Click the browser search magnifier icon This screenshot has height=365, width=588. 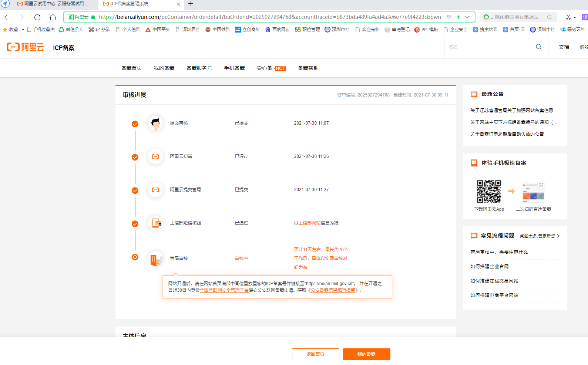[550, 17]
